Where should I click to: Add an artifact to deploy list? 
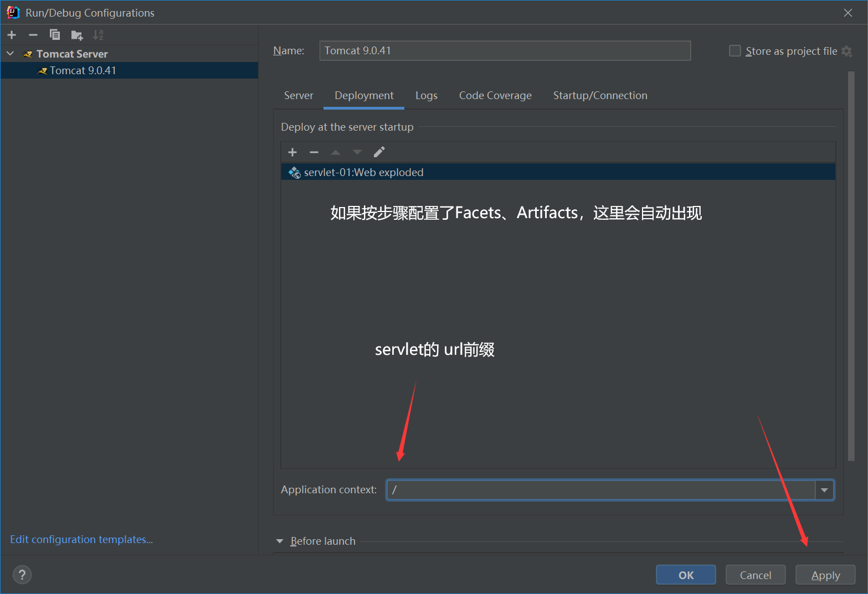pos(292,152)
